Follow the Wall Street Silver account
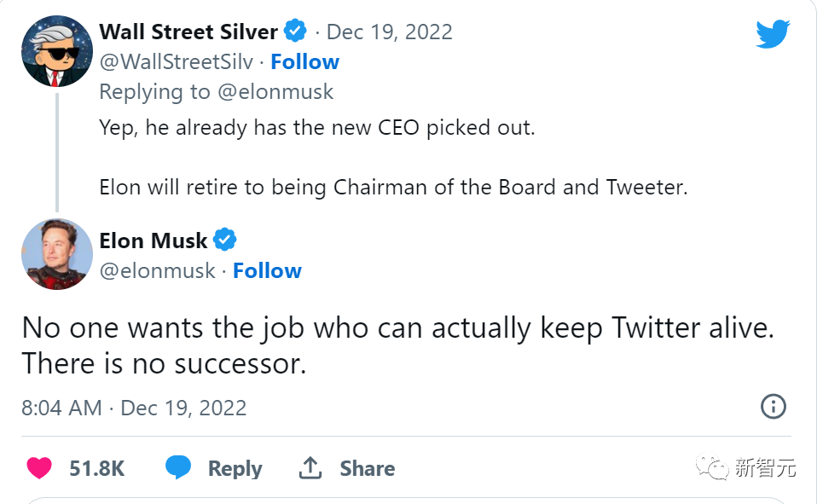Viewport: 823px width, 504px height. (x=304, y=62)
